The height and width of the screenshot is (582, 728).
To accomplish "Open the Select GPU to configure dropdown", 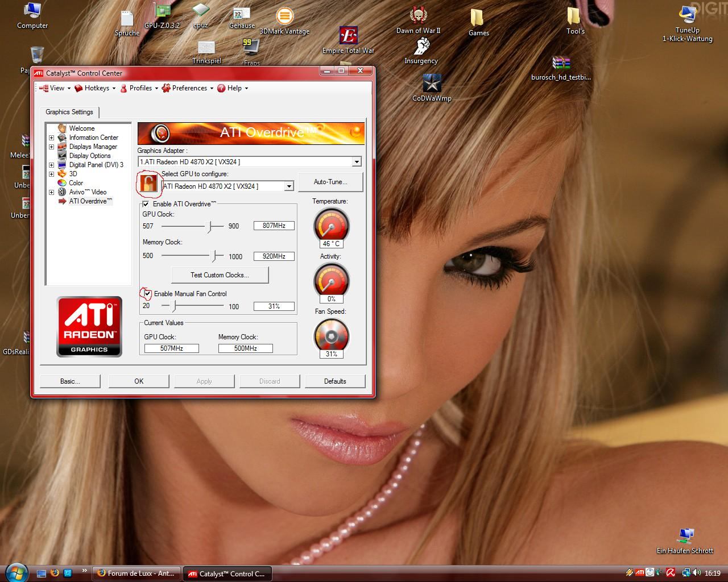I will 288,186.
